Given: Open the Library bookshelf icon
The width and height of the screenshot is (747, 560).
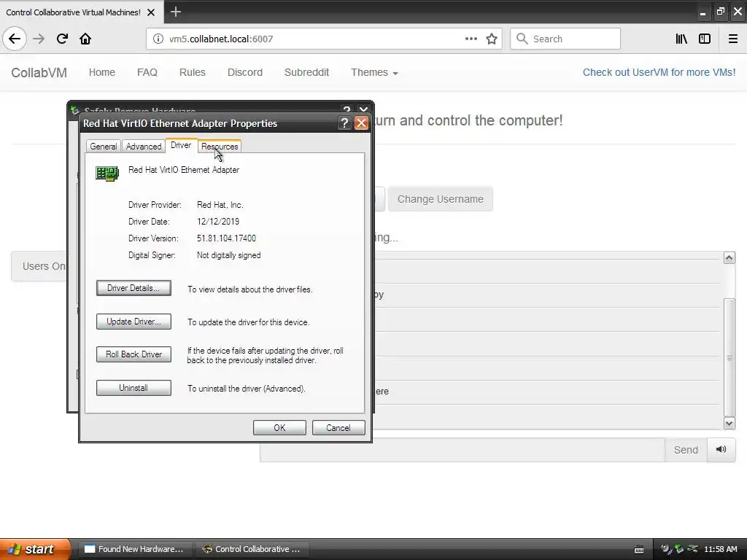Looking at the screenshot, I should point(681,39).
